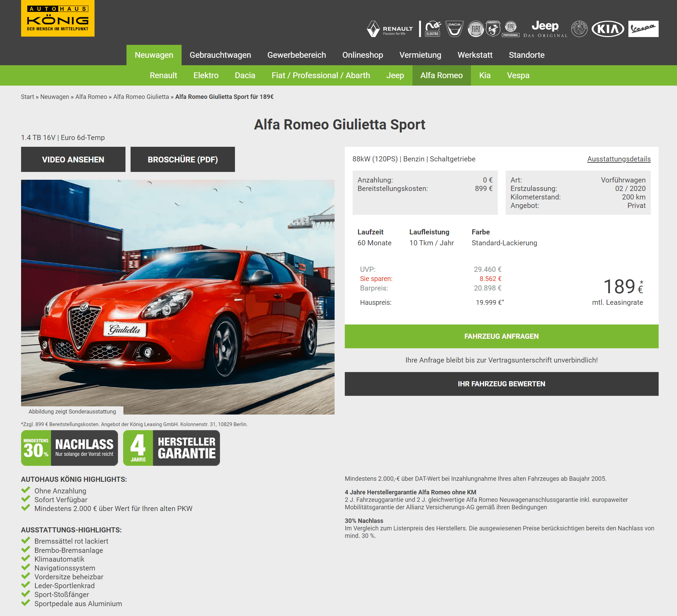The width and height of the screenshot is (677, 616).
Task: Open the Dacia shield logo
Action: (455, 29)
